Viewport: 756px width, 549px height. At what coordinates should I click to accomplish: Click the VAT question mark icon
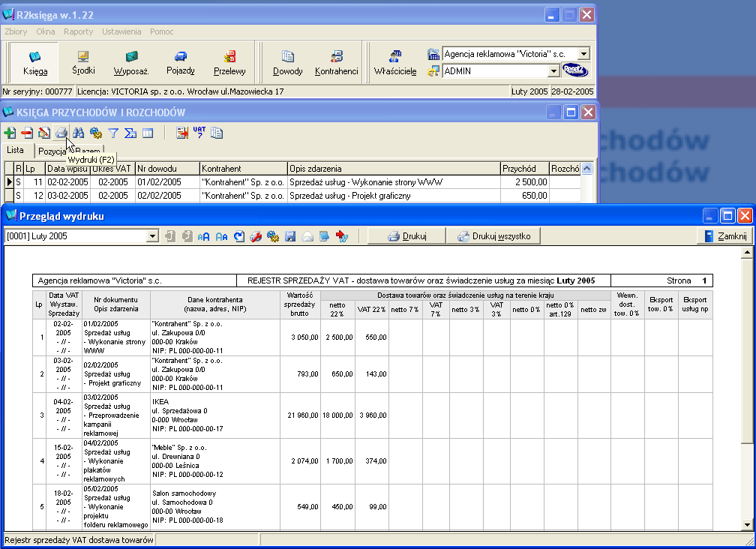tap(199, 133)
